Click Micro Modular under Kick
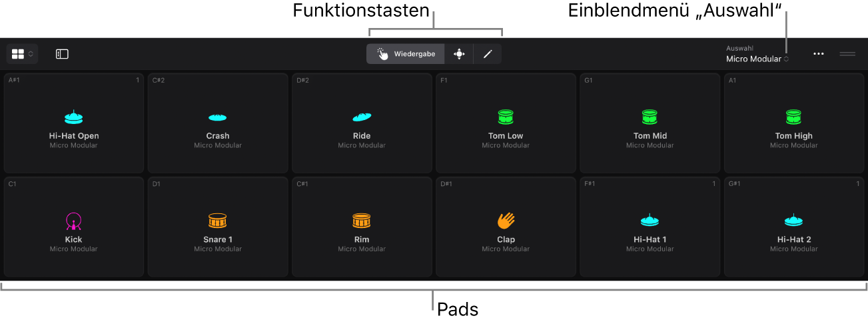This screenshot has height=326, width=868. 74,249
